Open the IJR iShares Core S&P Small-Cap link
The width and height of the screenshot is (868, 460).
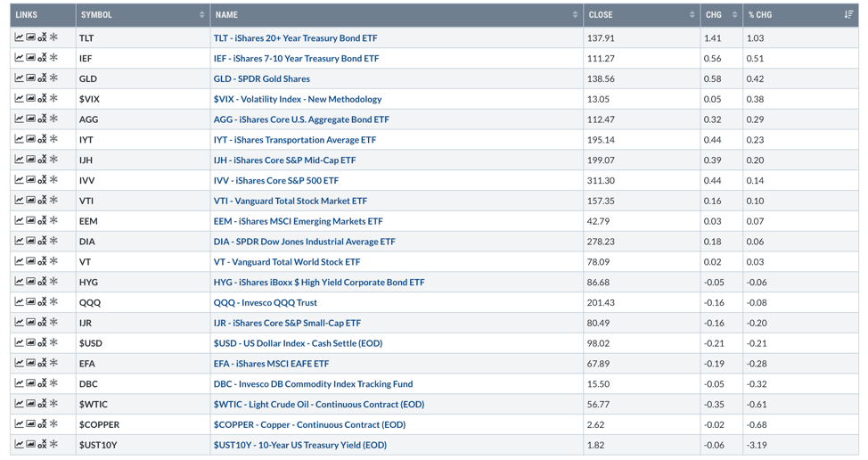pos(287,323)
